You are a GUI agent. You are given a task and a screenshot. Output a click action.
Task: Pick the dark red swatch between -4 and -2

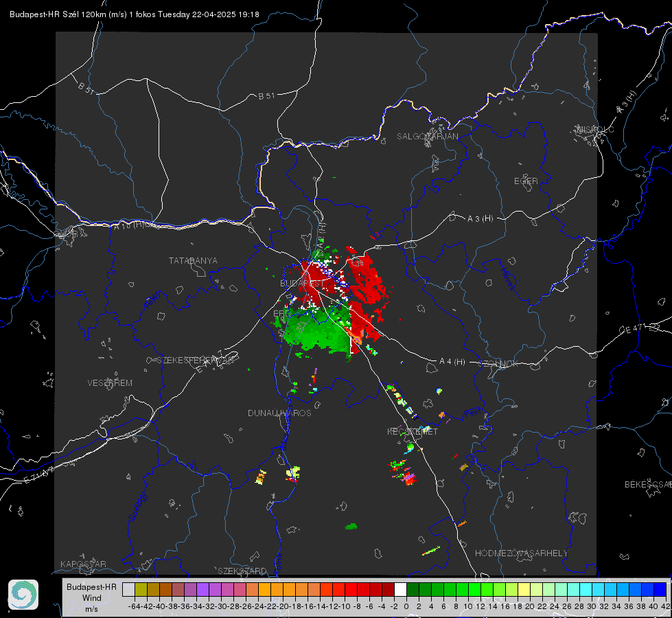[388, 589]
